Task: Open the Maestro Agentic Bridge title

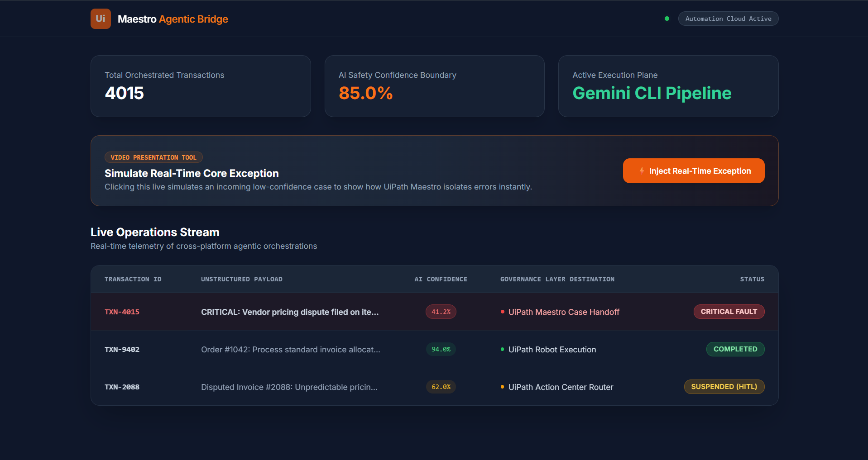Action: (173, 19)
